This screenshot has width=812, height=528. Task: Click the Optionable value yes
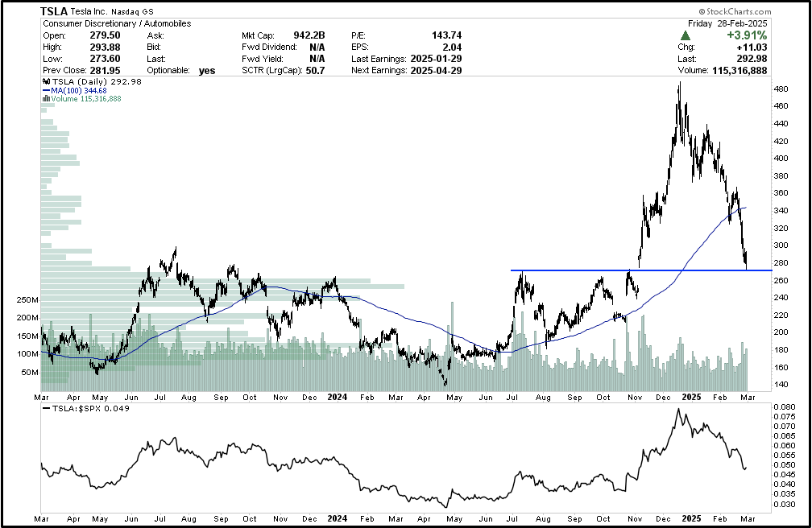206,70
